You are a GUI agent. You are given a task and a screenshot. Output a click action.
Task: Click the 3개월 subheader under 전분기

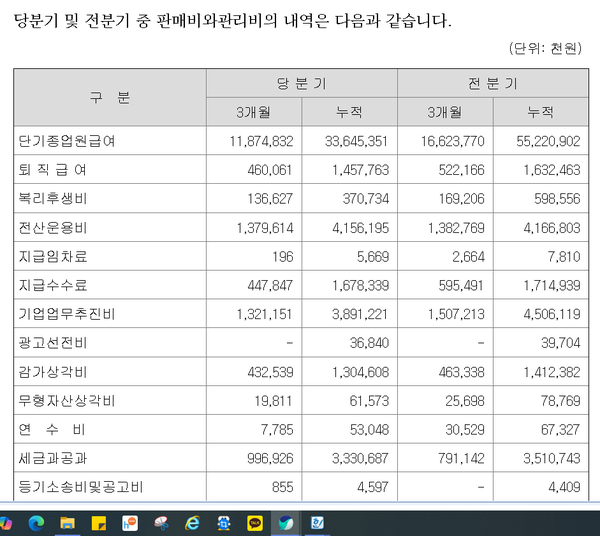click(445, 112)
